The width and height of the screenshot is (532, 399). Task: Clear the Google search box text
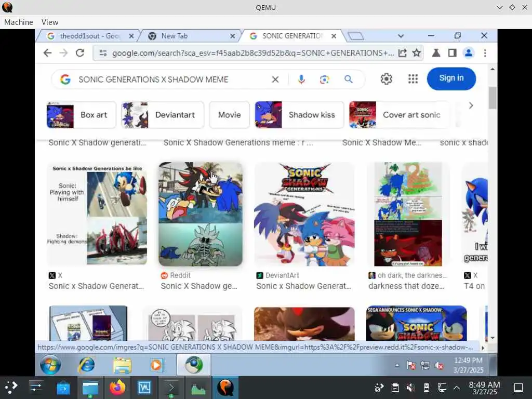[x=275, y=79]
